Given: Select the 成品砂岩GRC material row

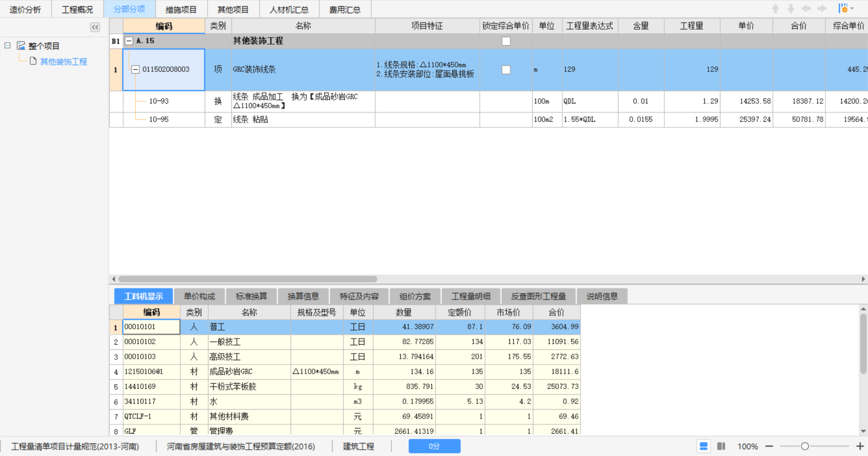Looking at the screenshot, I should pos(345,372).
